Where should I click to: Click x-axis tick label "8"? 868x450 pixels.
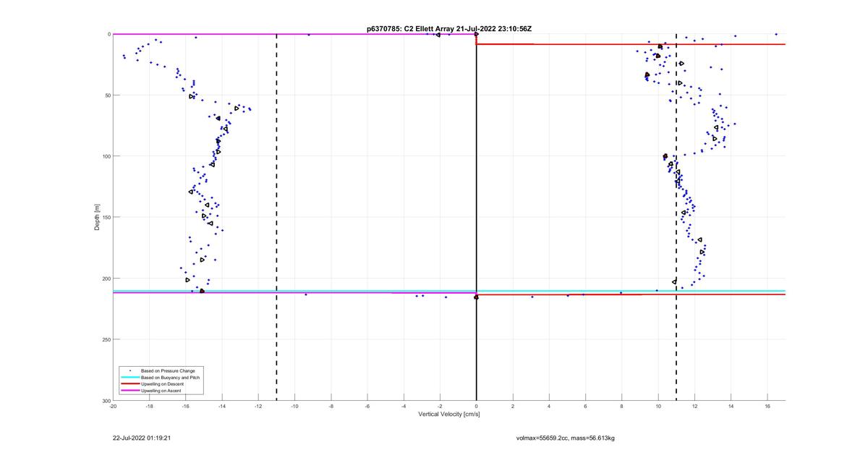tap(621, 406)
